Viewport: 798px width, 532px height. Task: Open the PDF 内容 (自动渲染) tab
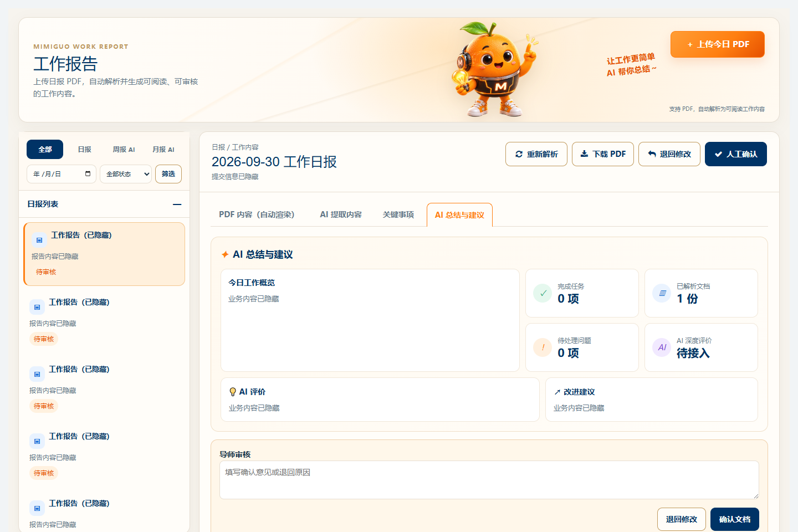pyautogui.click(x=257, y=215)
